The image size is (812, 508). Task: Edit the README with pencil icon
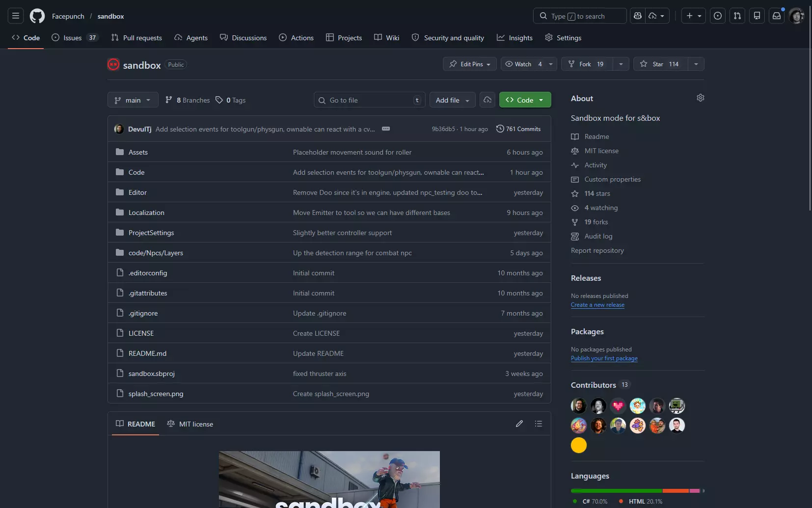point(519,424)
